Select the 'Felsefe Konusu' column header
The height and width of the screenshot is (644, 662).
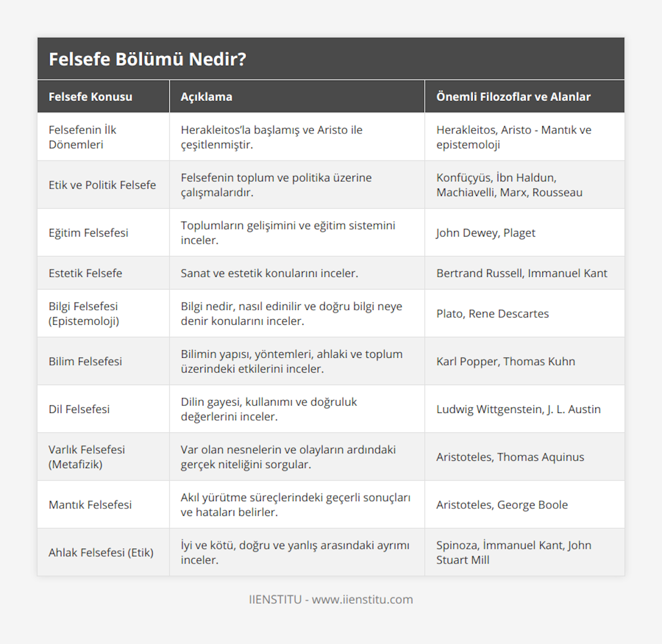[x=90, y=97]
